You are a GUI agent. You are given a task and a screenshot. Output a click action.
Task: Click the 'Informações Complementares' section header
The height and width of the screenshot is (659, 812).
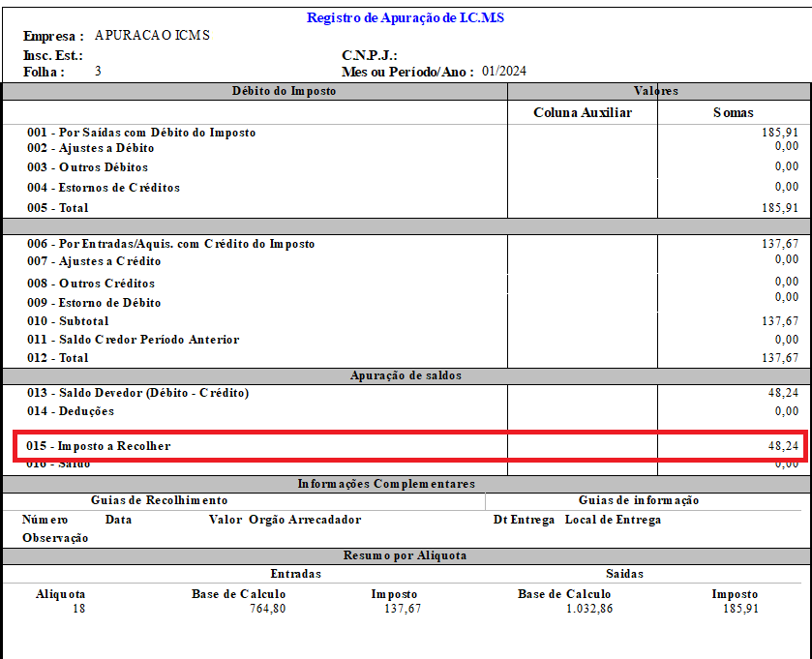pos(386,484)
